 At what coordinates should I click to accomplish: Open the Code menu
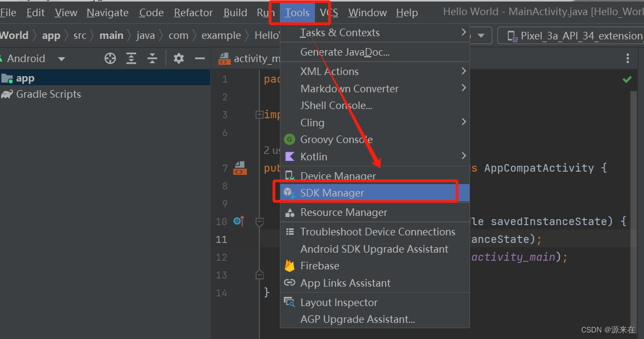pos(151,13)
